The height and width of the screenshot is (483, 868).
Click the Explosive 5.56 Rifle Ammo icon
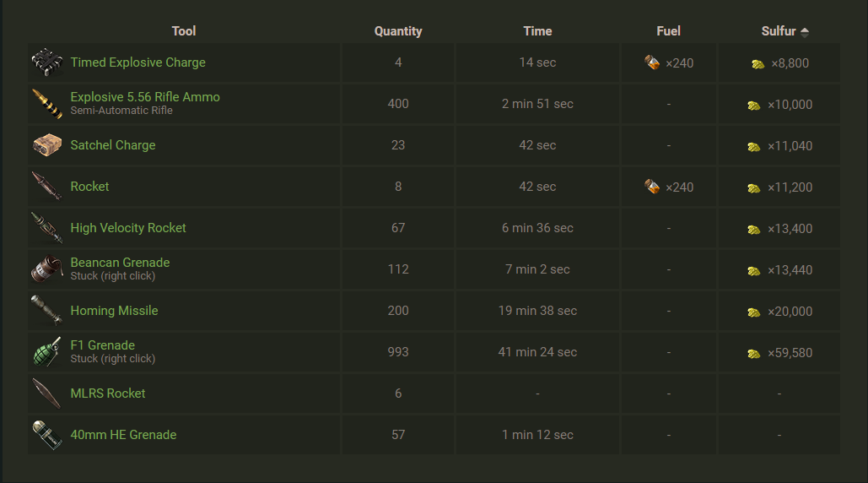47,104
